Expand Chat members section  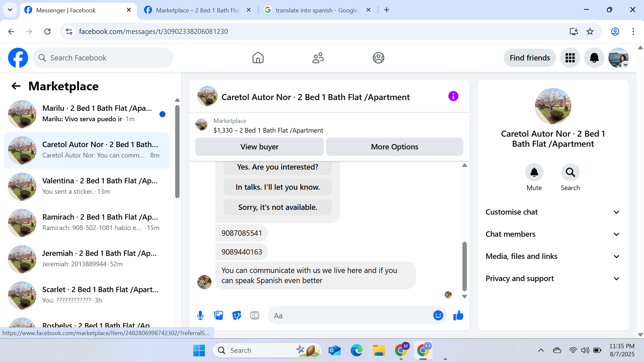[553, 234]
